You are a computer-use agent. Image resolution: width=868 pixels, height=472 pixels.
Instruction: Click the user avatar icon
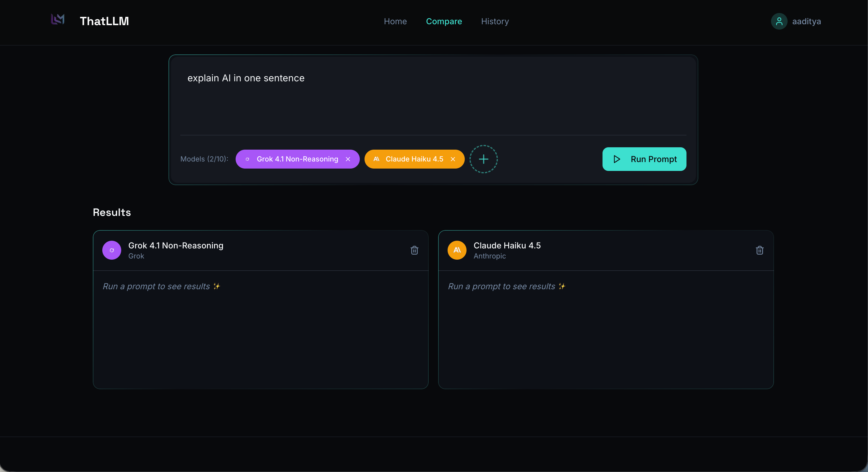pos(779,21)
